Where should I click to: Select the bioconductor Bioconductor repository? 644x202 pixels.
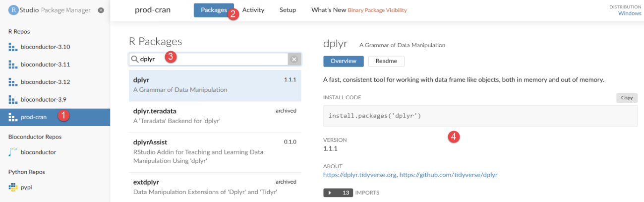55,152
